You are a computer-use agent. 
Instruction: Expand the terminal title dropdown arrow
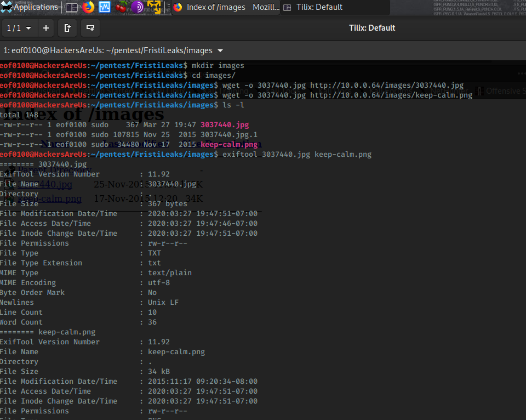(220, 50)
